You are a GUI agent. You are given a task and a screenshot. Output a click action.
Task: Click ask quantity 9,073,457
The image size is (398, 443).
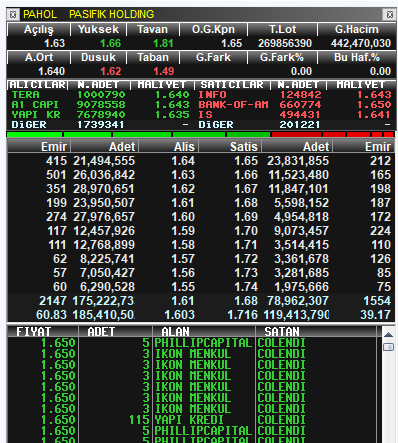click(301, 231)
